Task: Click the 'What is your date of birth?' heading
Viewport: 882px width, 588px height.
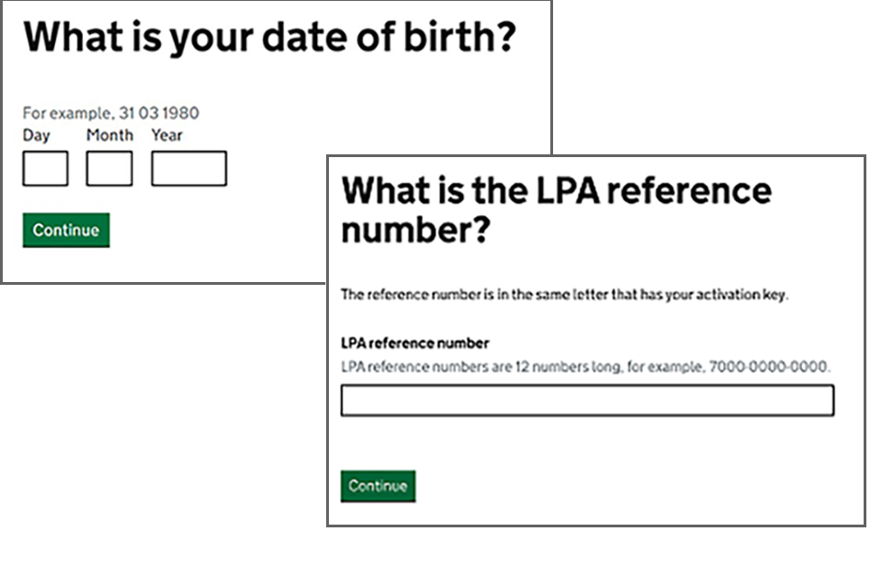Action: (x=269, y=39)
